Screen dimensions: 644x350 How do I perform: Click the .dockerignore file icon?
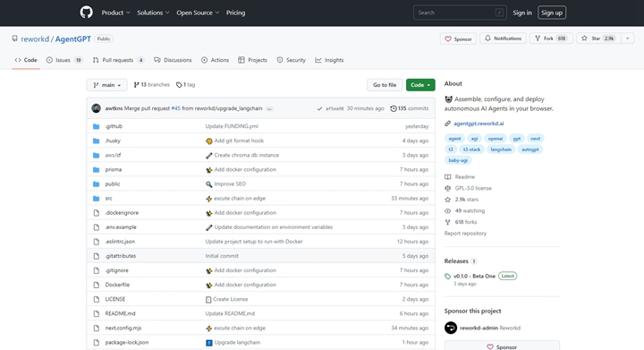96,213
